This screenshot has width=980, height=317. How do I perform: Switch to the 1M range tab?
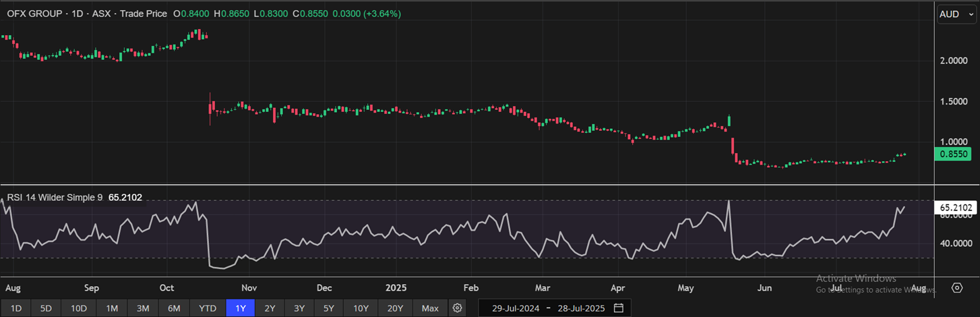(x=112, y=308)
